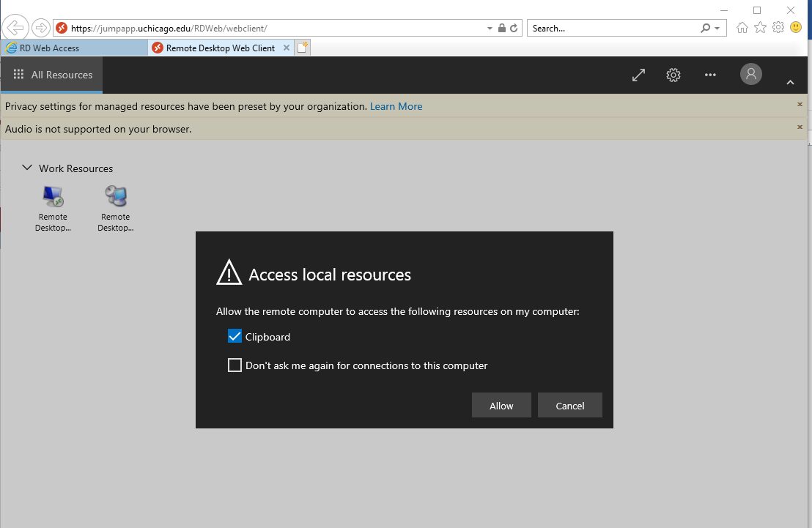View site security with the lock icon
Viewport: 812px width, 528px height.
501,28
